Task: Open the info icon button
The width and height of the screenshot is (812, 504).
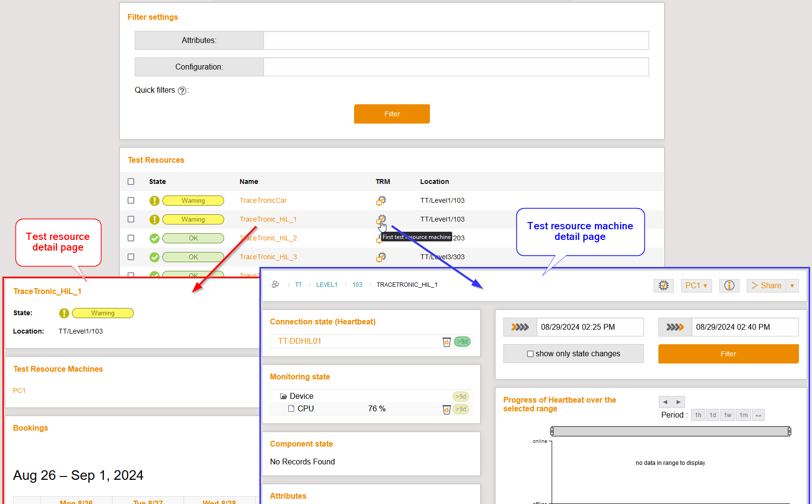Action: click(729, 286)
